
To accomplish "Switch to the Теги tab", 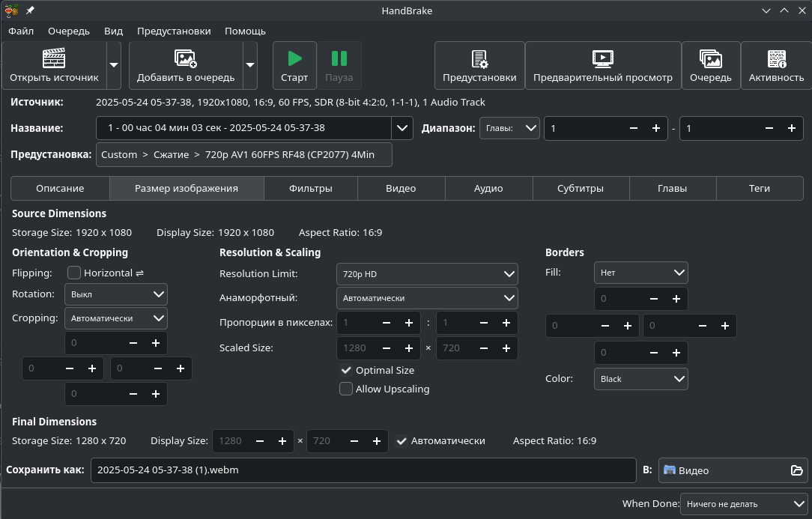I will [x=759, y=189].
